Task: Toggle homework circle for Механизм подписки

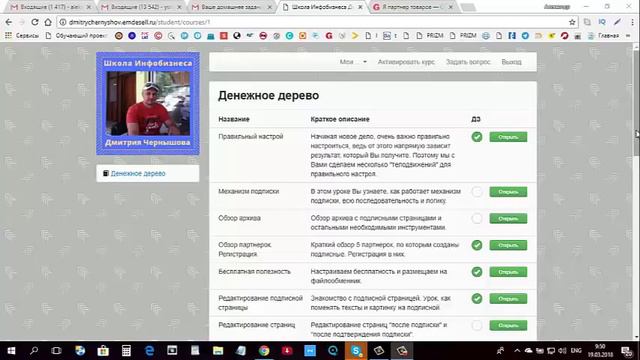Action: coord(477,192)
